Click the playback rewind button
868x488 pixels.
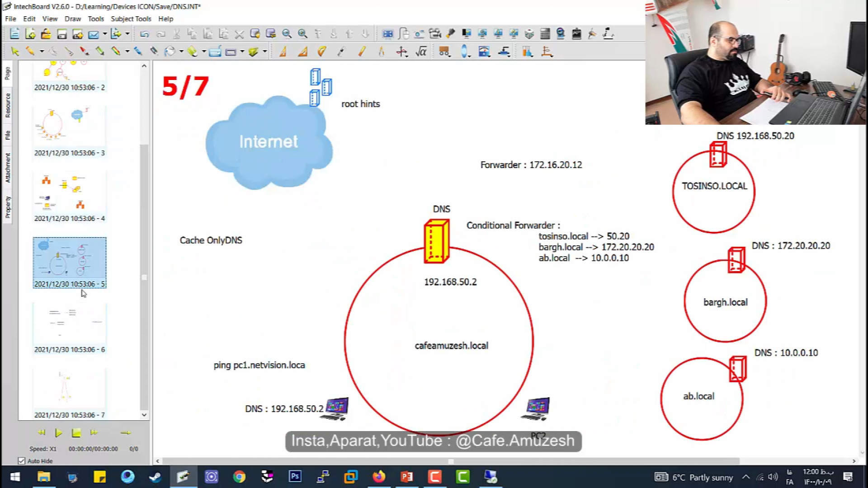click(x=42, y=433)
